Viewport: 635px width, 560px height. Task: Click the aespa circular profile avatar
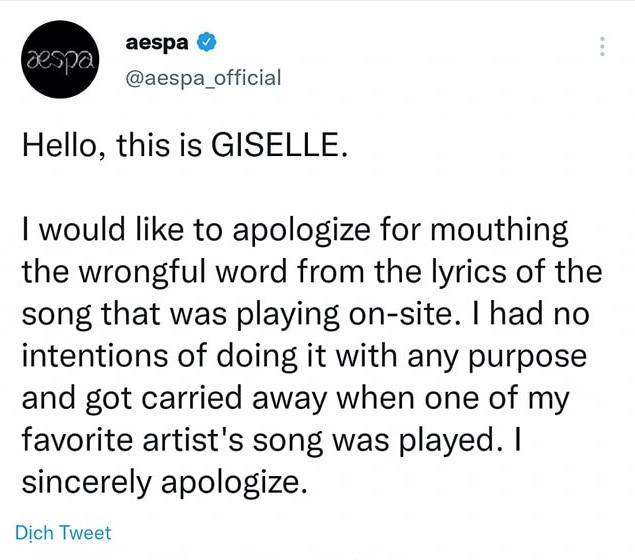click(60, 59)
